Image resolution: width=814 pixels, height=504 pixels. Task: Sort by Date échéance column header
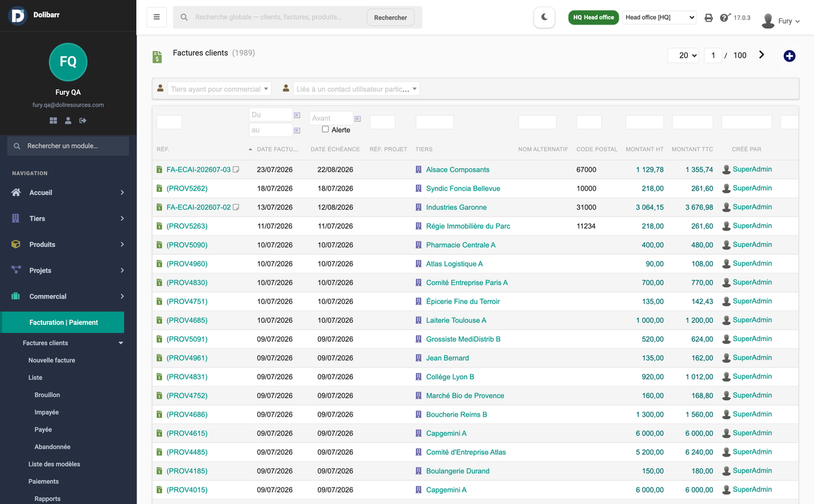[336, 149]
